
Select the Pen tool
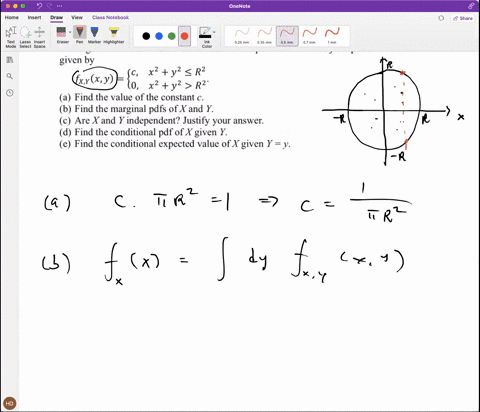coord(80,35)
